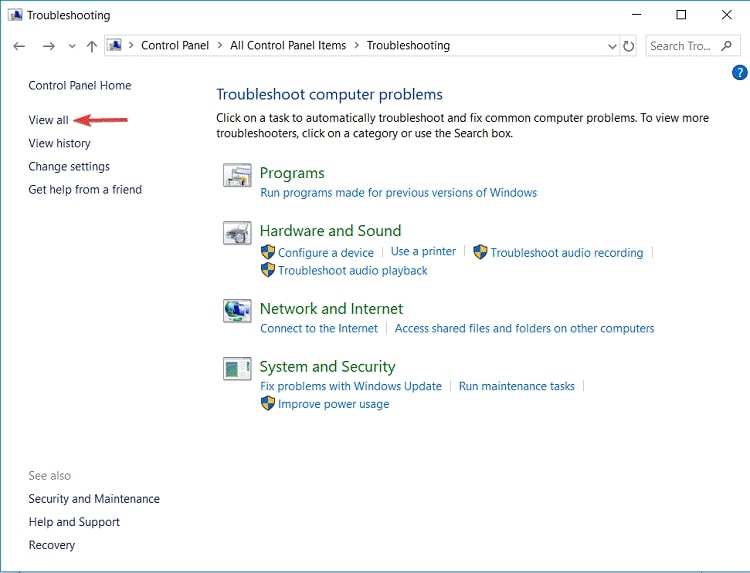Open Control Panel Home
Viewport: 750px width, 573px height.
point(80,86)
